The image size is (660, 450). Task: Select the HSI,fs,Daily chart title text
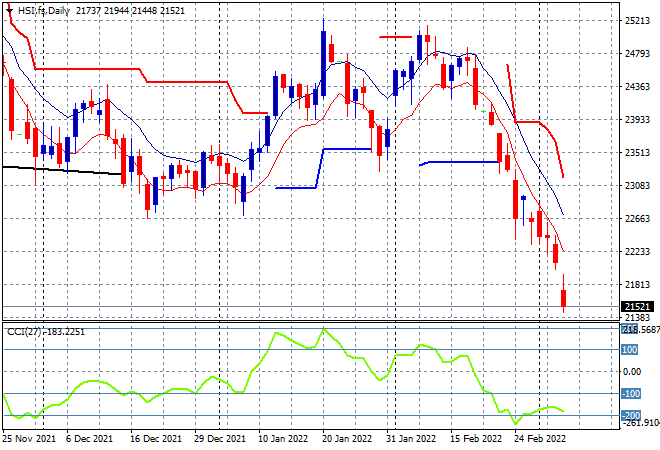click(x=44, y=11)
